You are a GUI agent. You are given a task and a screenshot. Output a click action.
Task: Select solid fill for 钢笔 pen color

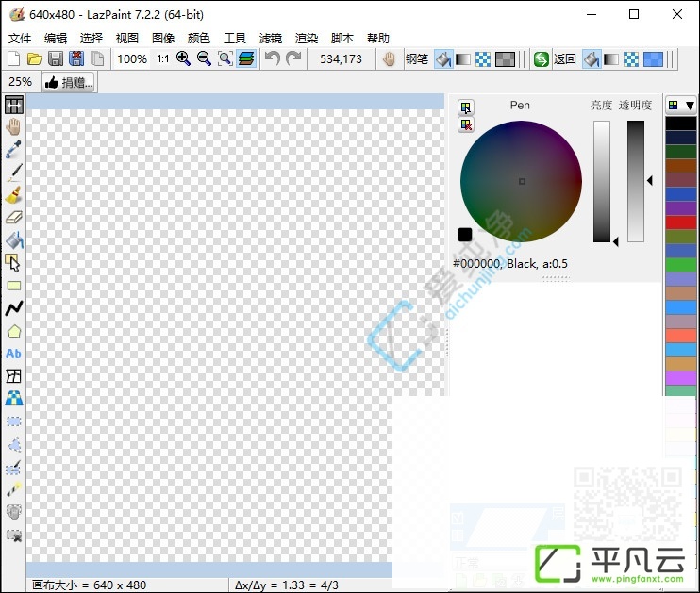[443, 58]
